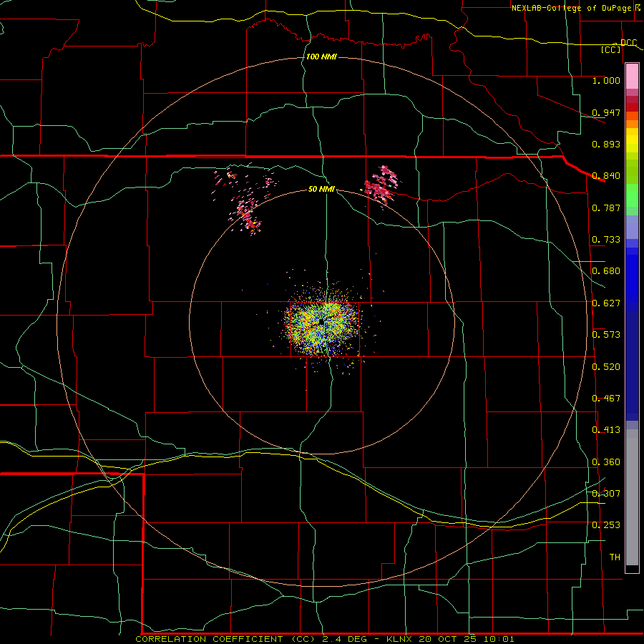Click the 1.000 scale value
Image resolution: width=644 pixels, height=644 pixels.
pos(606,80)
